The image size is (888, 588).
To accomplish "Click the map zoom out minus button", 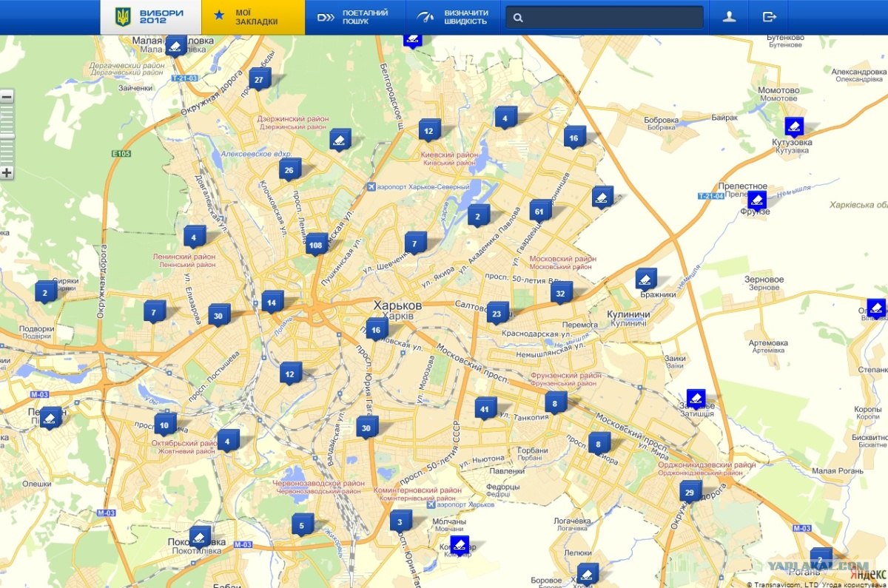I will click(x=7, y=97).
